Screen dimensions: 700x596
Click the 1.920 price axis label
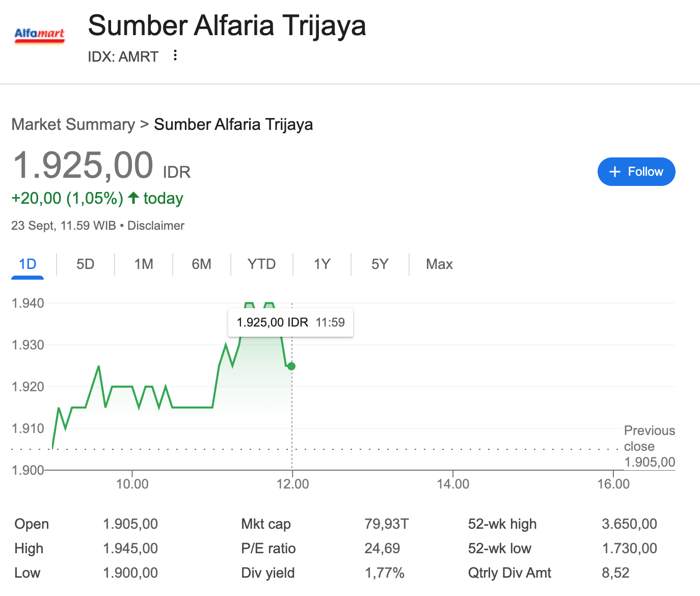(x=28, y=387)
